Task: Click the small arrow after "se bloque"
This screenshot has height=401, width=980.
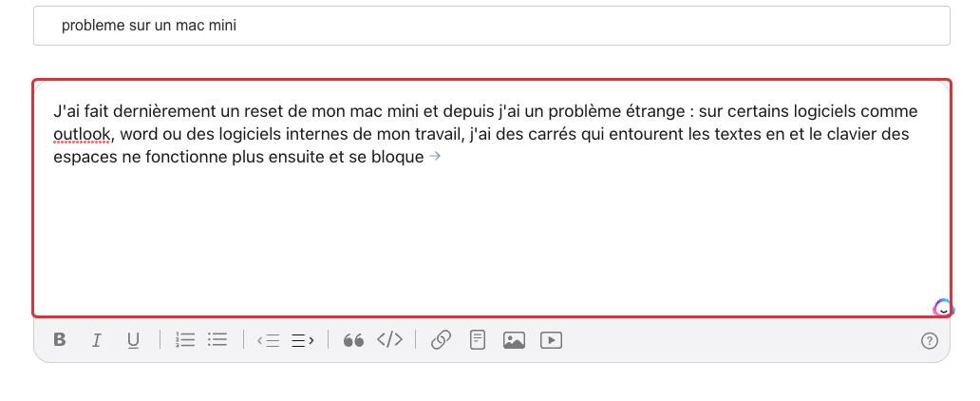Action: coord(435,157)
